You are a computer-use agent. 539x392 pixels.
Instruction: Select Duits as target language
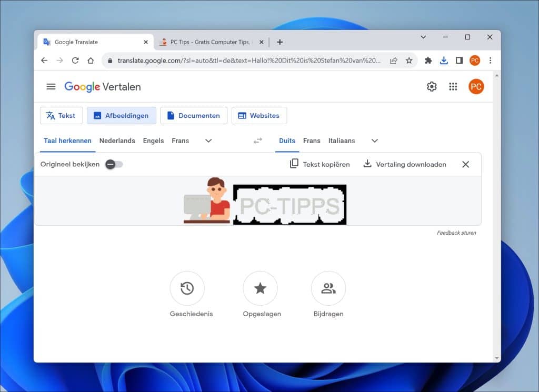click(x=287, y=141)
